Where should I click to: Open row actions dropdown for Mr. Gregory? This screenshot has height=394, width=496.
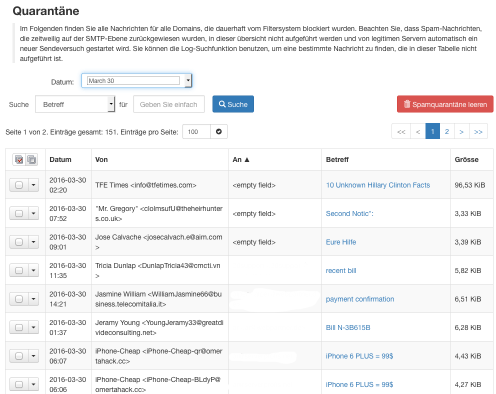pyautogui.click(x=33, y=213)
